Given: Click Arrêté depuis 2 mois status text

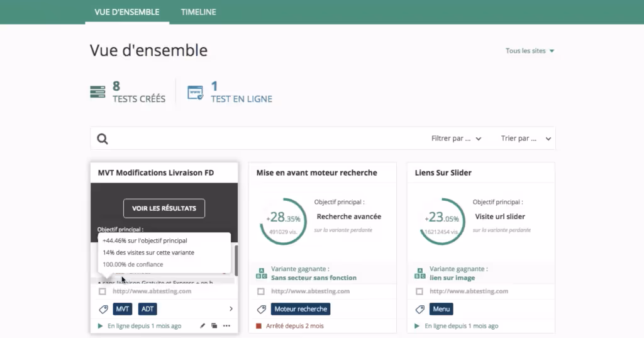Looking at the screenshot, I should pyautogui.click(x=295, y=325).
